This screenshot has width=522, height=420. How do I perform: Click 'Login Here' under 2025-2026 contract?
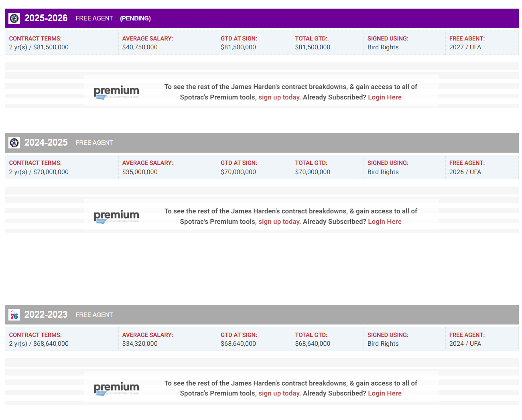[x=385, y=97]
